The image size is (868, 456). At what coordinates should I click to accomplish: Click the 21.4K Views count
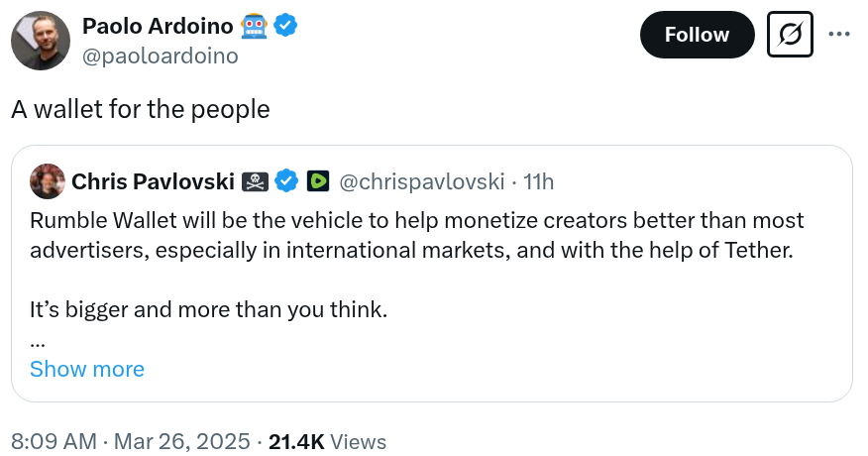(x=327, y=441)
